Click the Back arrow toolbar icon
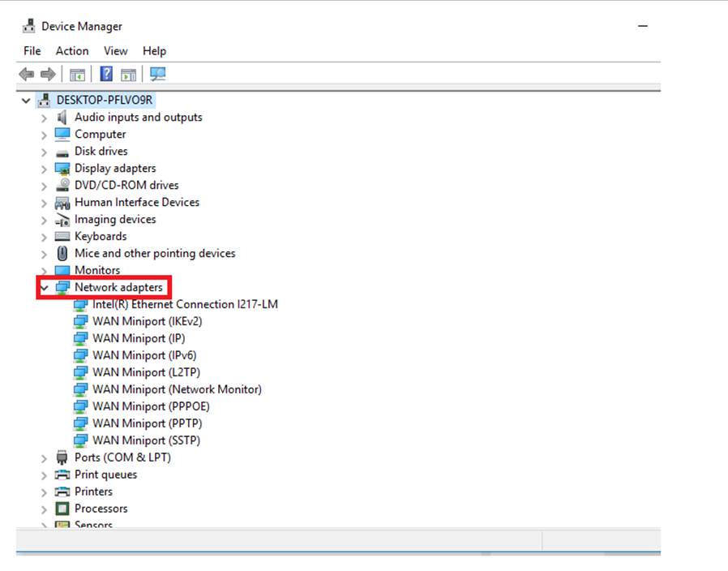 [x=27, y=75]
